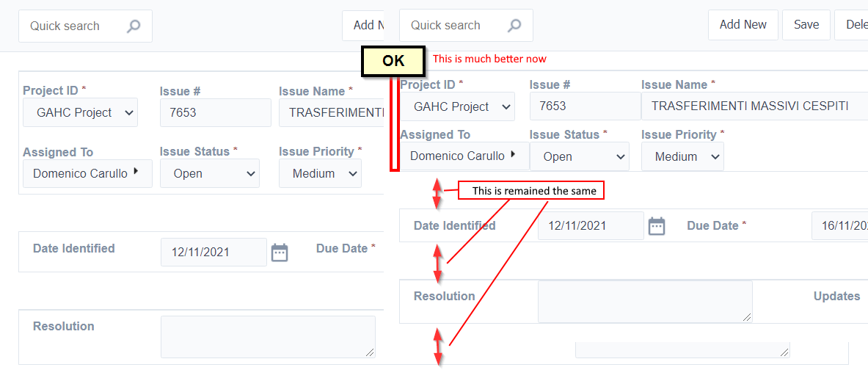Click the Save button
The image size is (868, 381).
tap(806, 25)
